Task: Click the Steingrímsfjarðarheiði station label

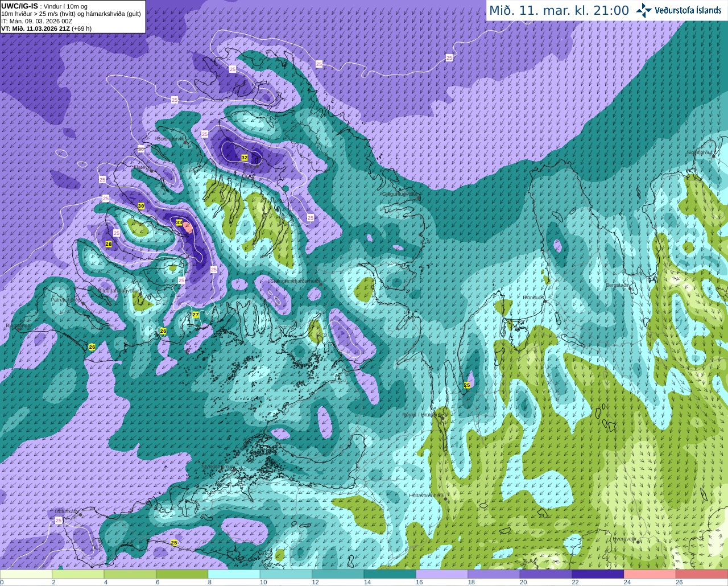Action: tap(294, 281)
